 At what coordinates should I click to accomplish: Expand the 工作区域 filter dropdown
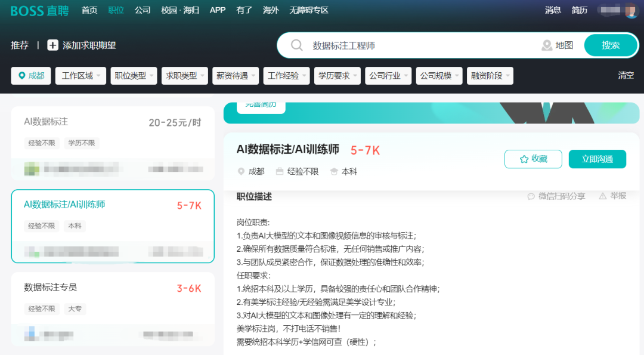[80, 76]
